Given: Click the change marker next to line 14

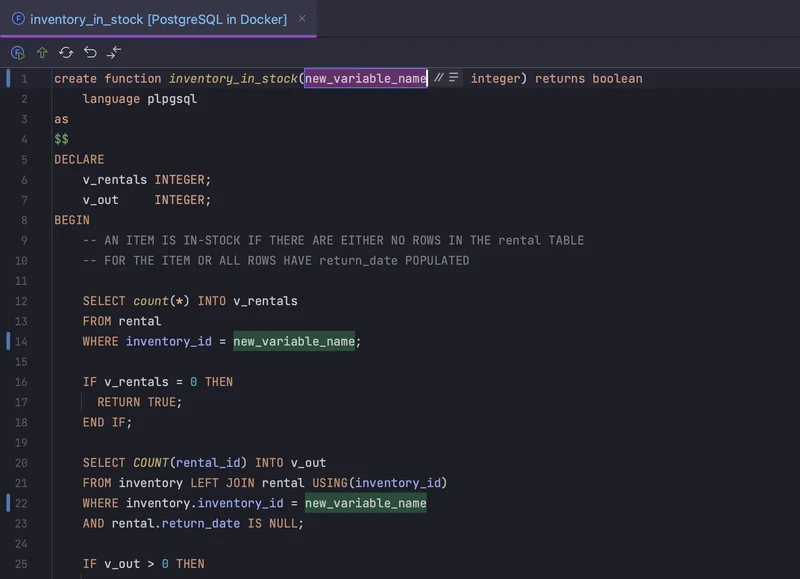Looking at the screenshot, I should coord(8,341).
